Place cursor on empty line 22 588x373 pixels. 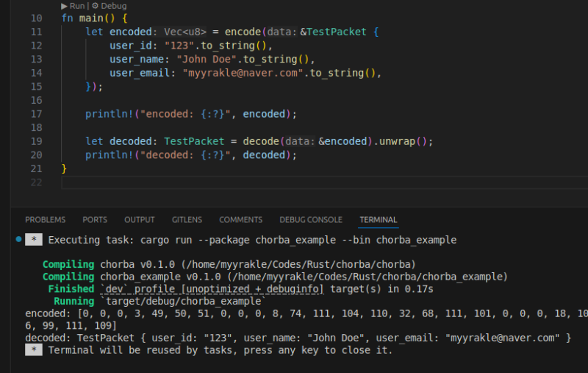click(x=324, y=182)
